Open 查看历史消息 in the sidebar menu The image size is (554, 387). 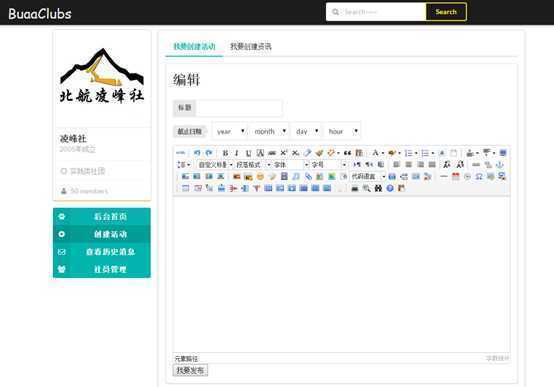tap(102, 252)
